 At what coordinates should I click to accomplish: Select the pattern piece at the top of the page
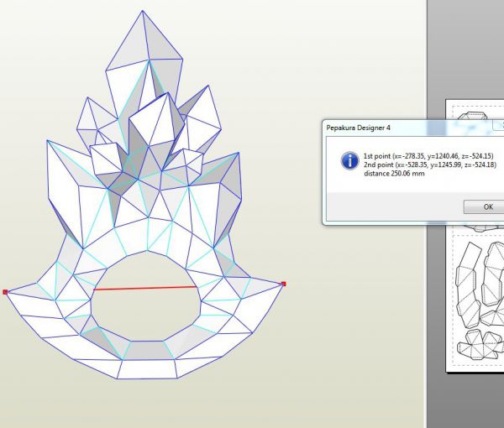click(475, 116)
